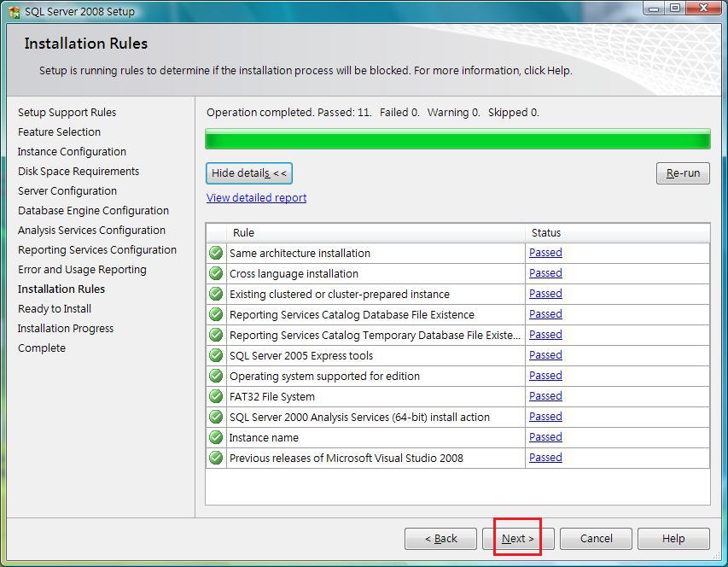Click check icon for Reporting Services Catalog Database File Existence

point(216,314)
